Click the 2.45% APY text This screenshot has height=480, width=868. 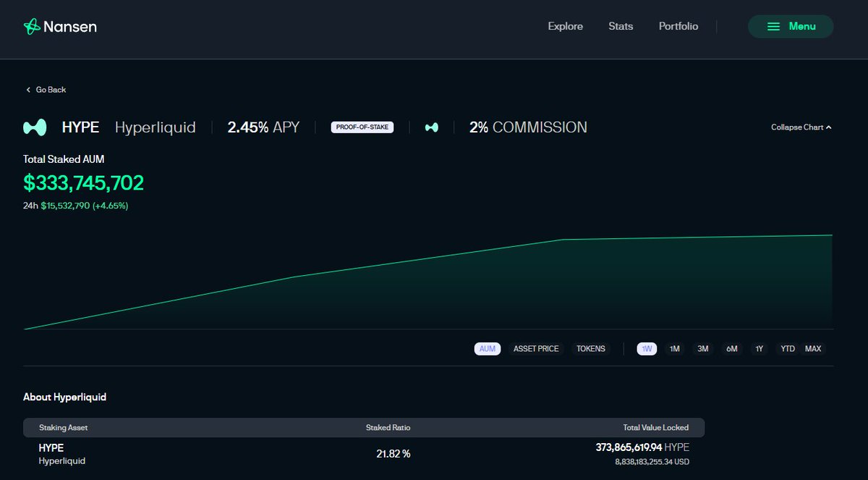tap(263, 127)
